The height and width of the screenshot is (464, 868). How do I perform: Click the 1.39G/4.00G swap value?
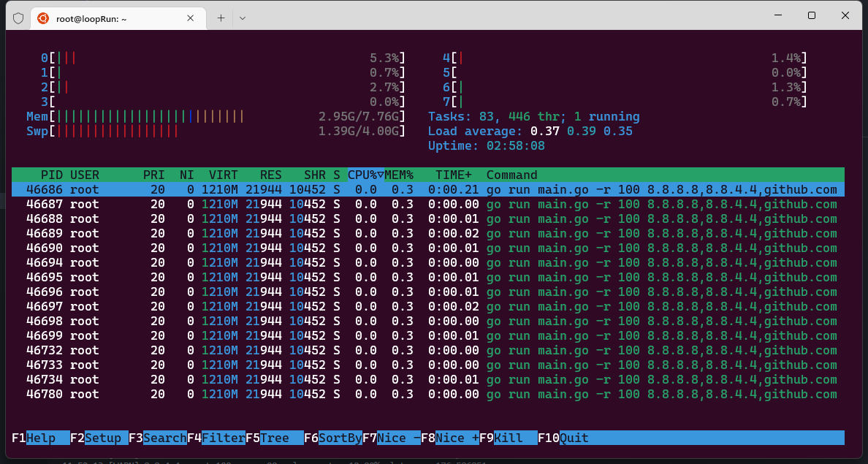[x=358, y=132]
